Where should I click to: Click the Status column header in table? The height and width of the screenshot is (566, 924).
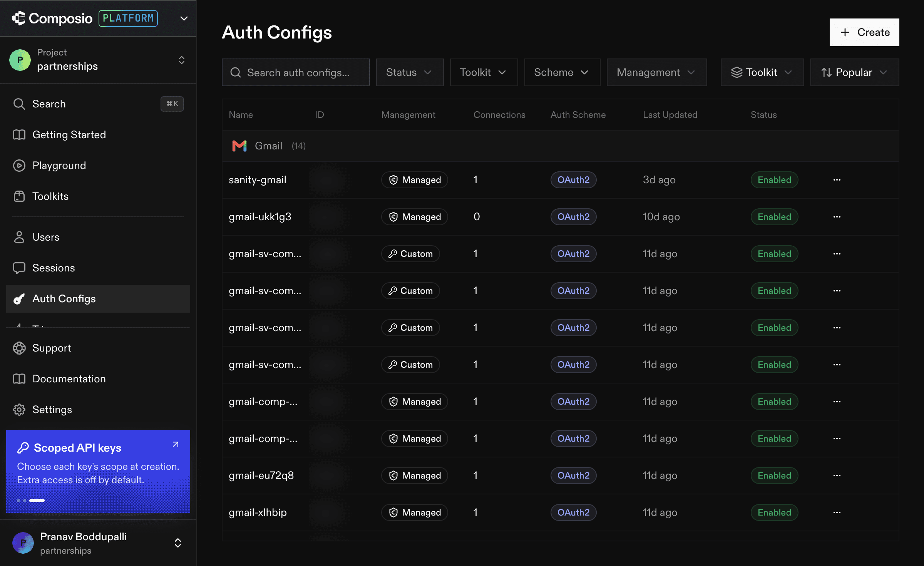pos(763,115)
